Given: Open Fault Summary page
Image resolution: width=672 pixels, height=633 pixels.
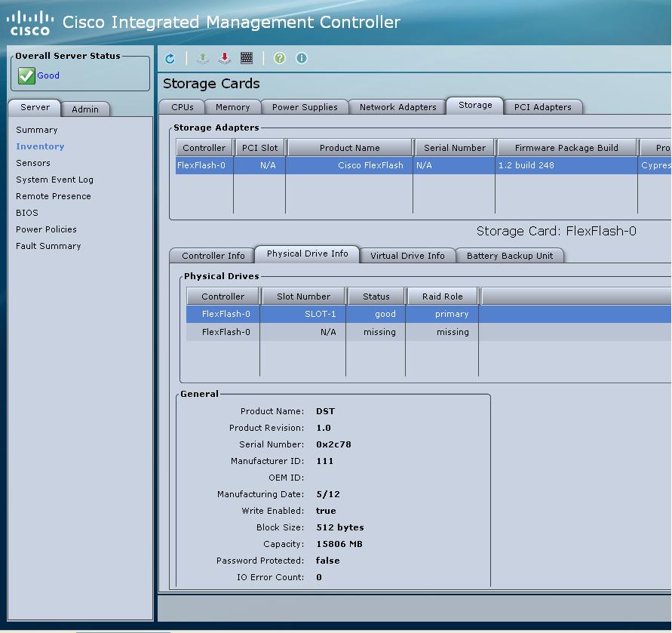Looking at the screenshot, I should pos(48,246).
